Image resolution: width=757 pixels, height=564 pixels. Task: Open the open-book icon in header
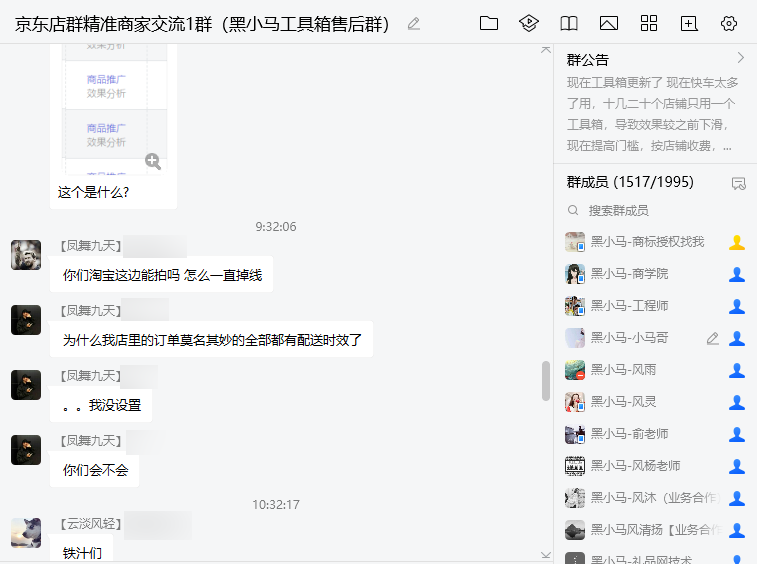[x=569, y=24]
